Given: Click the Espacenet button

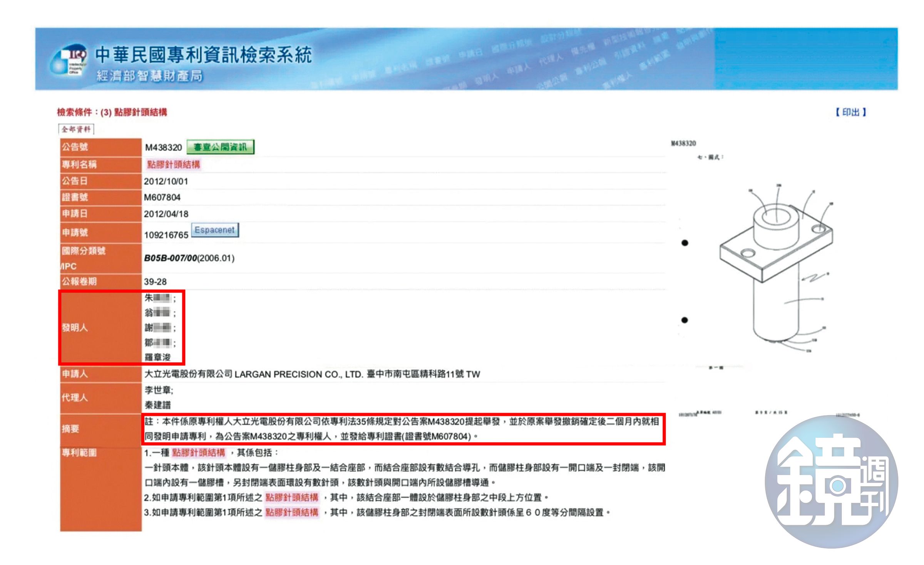Looking at the screenshot, I should click(215, 230).
